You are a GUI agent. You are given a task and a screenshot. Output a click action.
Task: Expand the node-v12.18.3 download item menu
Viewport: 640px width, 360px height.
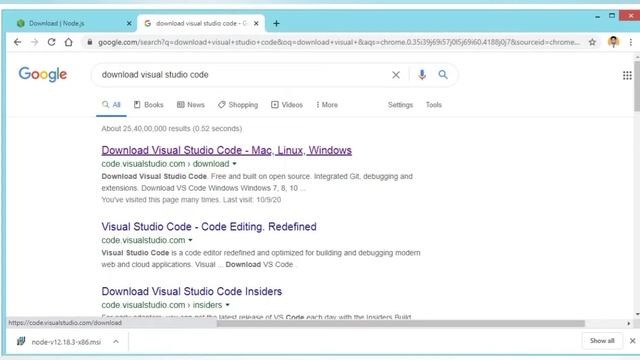tap(116, 342)
